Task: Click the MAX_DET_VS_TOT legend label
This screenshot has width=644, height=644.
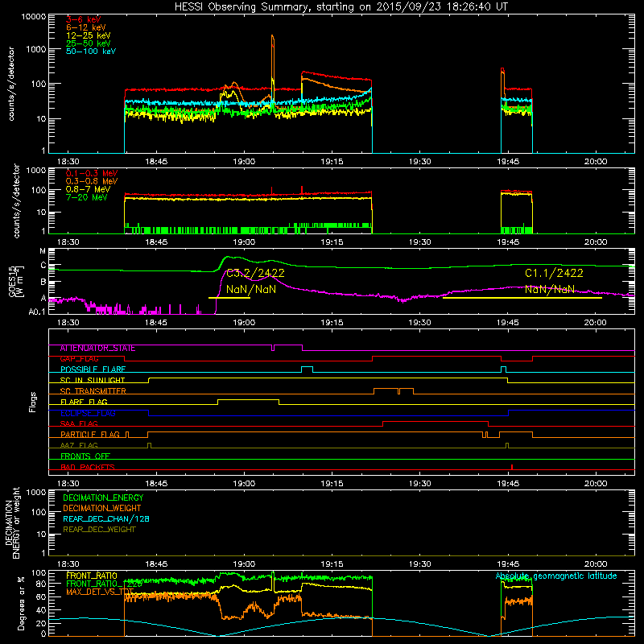Action: click(x=100, y=592)
